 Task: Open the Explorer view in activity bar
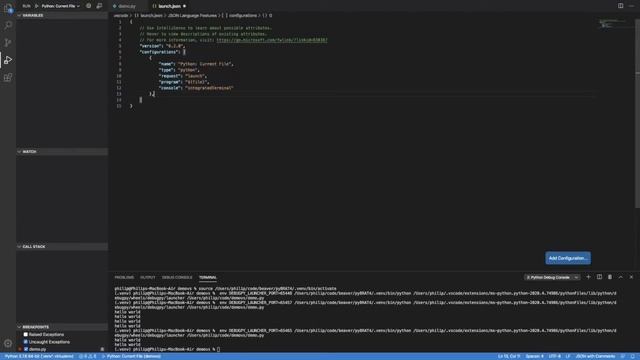tap(8, 8)
